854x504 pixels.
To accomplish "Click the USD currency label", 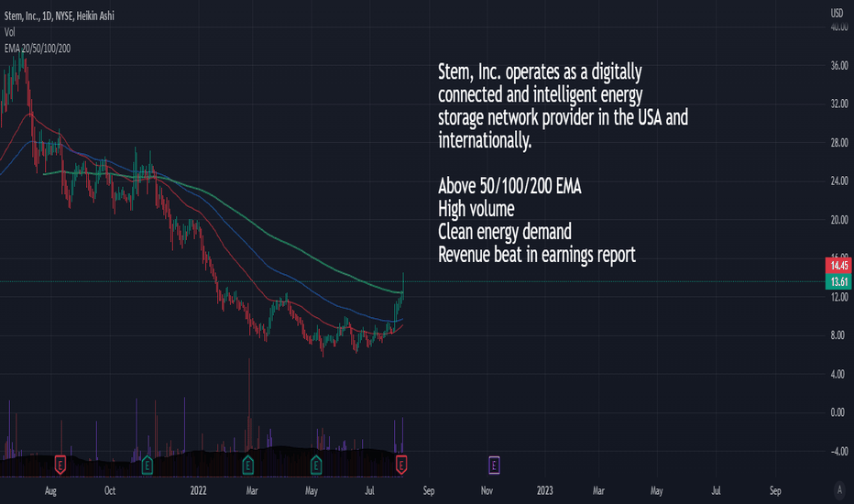I will (837, 13).
